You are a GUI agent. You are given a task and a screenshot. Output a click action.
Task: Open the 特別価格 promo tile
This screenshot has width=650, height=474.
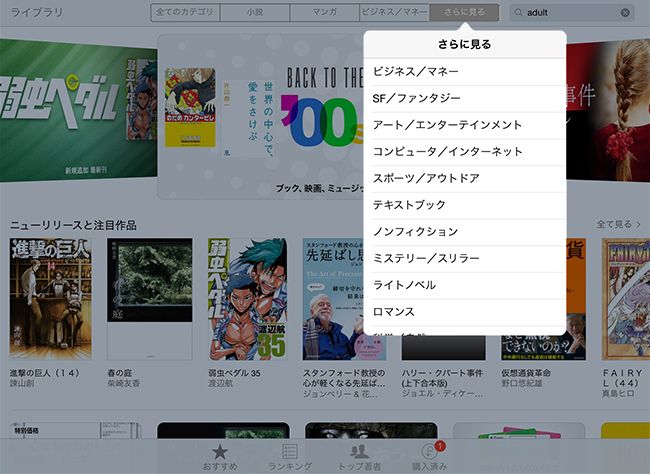point(75,430)
